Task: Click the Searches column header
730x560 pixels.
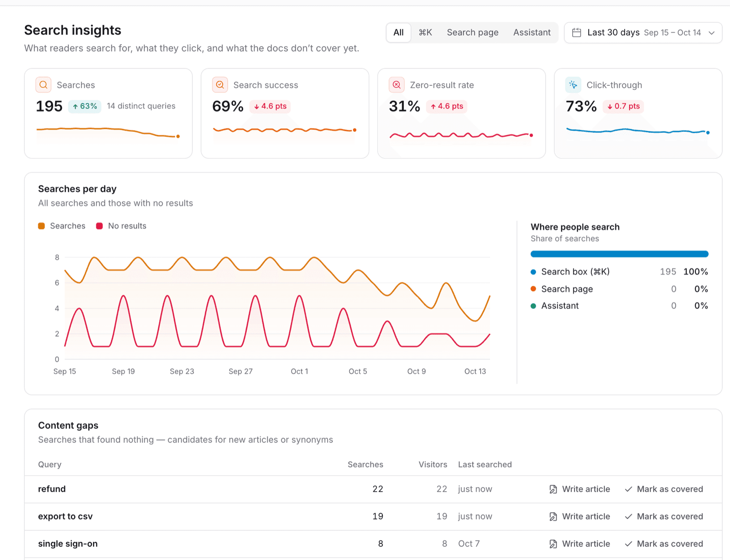Action: [x=365, y=465]
